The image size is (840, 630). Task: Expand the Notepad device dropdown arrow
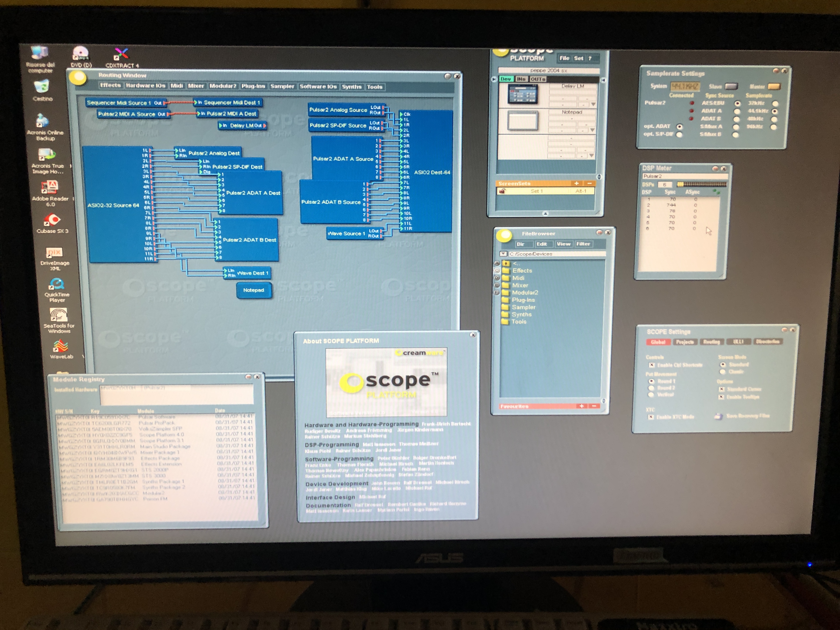click(x=592, y=130)
